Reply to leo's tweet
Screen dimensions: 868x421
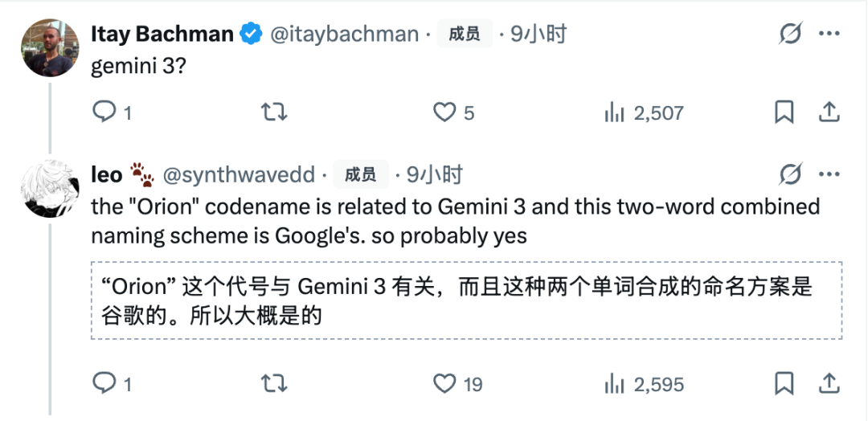pyautogui.click(x=104, y=383)
